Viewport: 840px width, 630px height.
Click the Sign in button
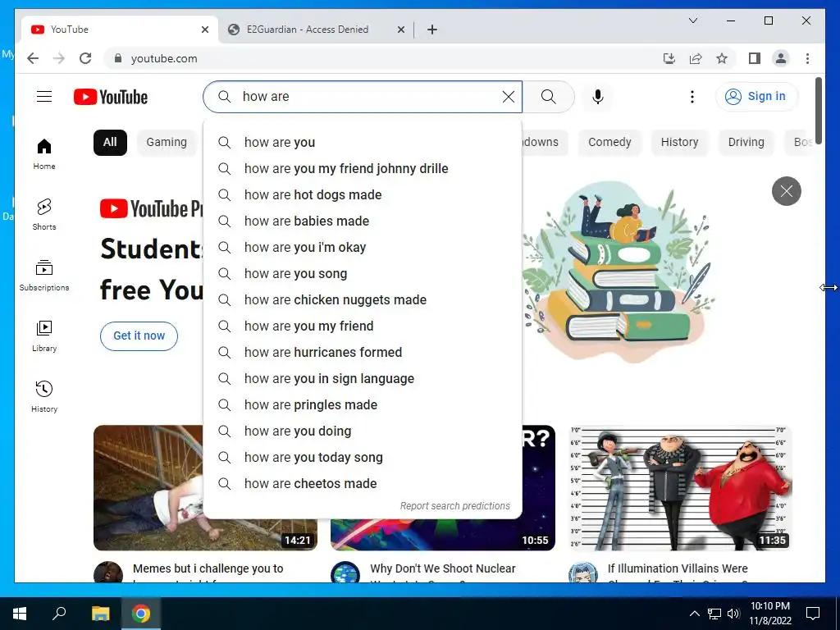[756, 97]
